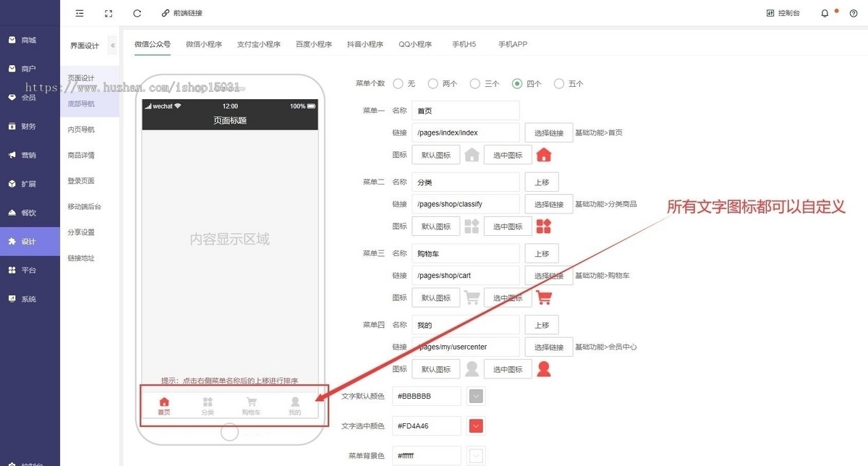Viewport: 868px width, 466px height.
Task: Switch to 手机APP tab
Action: 513,44
